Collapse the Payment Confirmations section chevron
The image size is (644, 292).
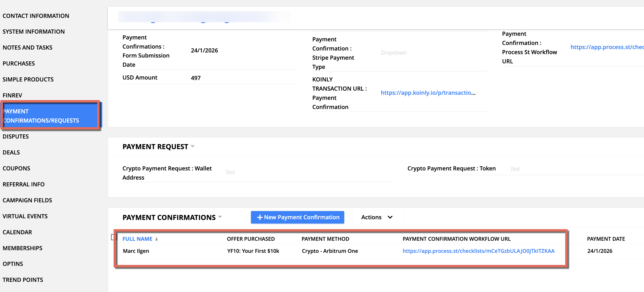click(x=220, y=217)
